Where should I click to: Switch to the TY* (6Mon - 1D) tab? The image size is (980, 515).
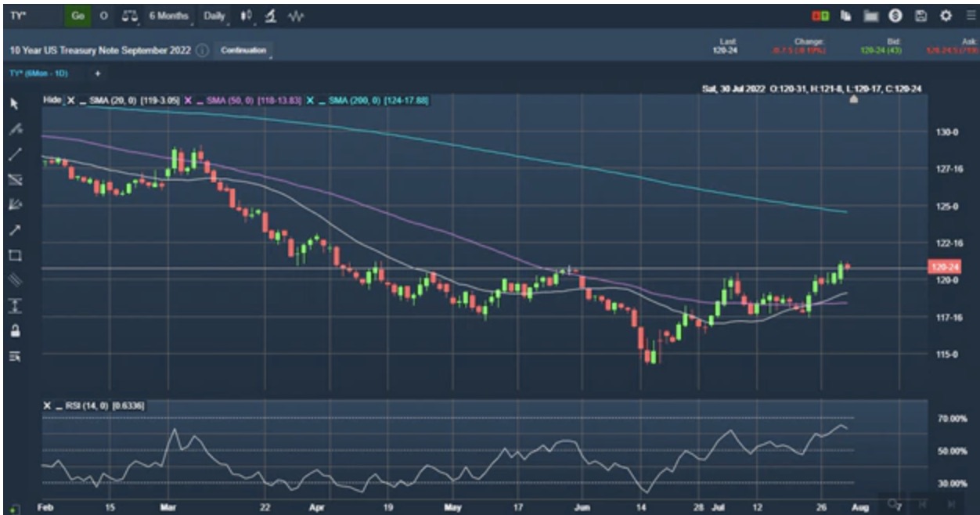(38, 73)
